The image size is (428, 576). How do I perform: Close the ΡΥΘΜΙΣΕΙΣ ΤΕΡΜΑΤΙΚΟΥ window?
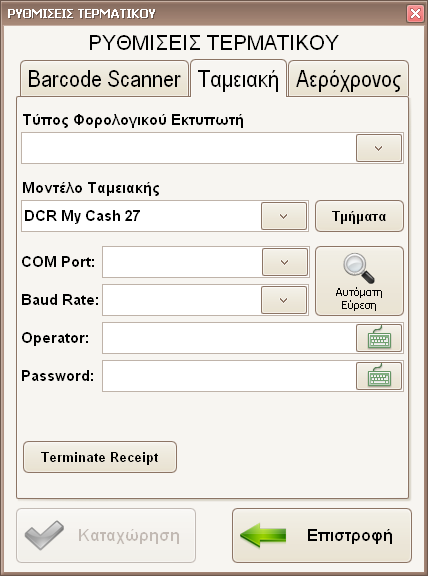click(x=416, y=14)
